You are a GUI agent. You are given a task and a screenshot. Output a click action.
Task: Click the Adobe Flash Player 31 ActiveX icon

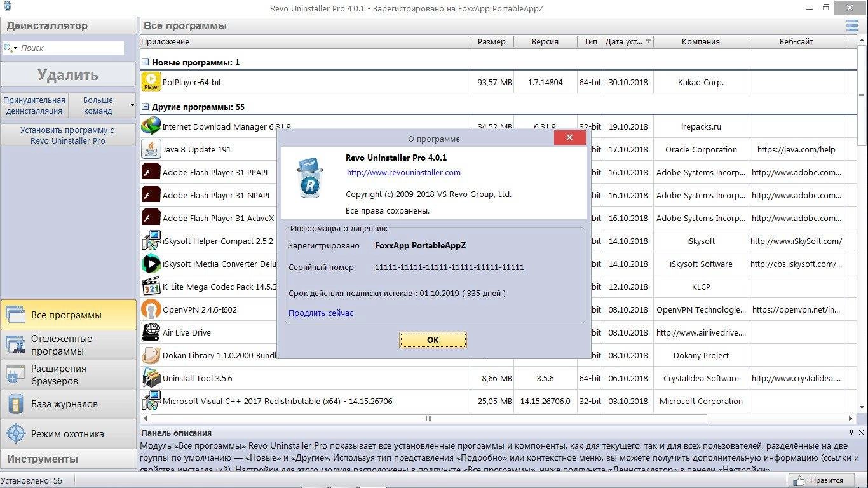[x=151, y=218]
